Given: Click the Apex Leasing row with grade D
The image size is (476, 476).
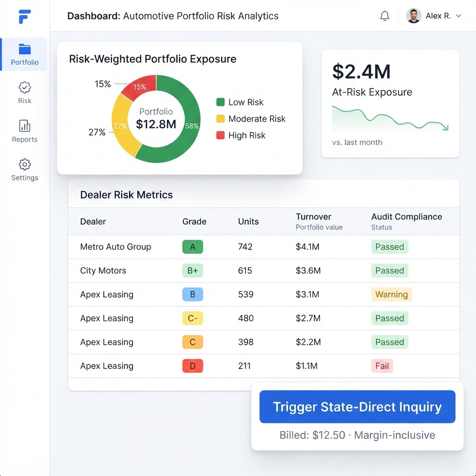Looking at the screenshot, I should pos(264,366).
